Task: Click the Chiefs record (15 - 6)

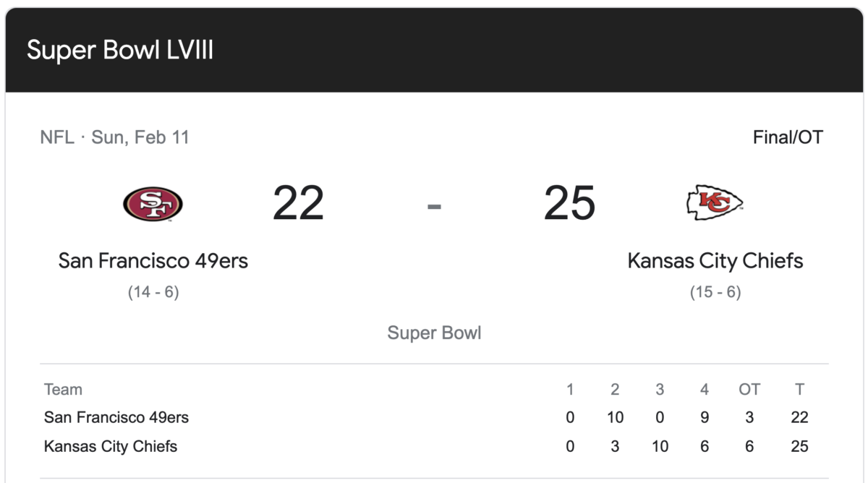Action: 715,293
